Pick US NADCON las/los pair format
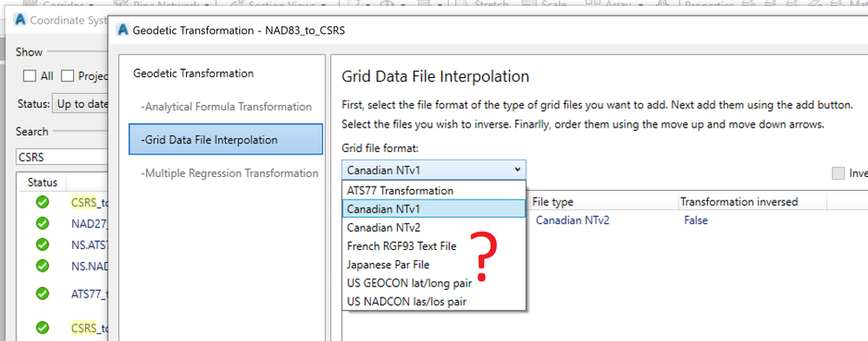The height and width of the screenshot is (341, 868). [434, 302]
